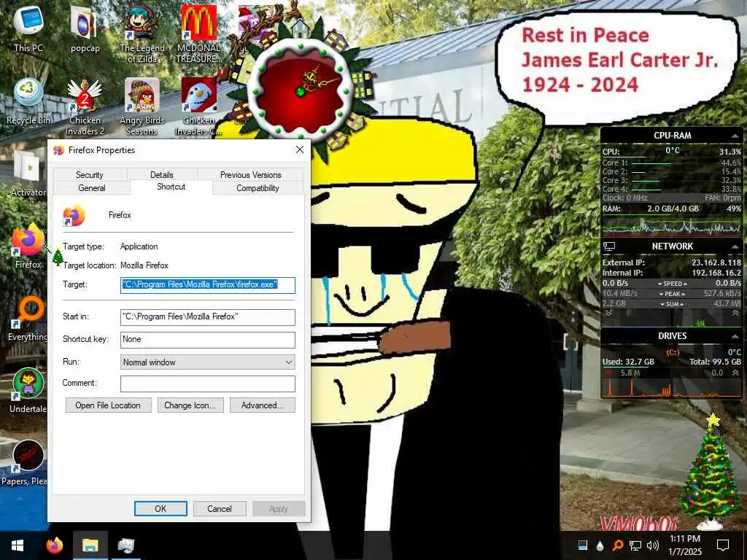Switch to the General tab

pyautogui.click(x=91, y=188)
